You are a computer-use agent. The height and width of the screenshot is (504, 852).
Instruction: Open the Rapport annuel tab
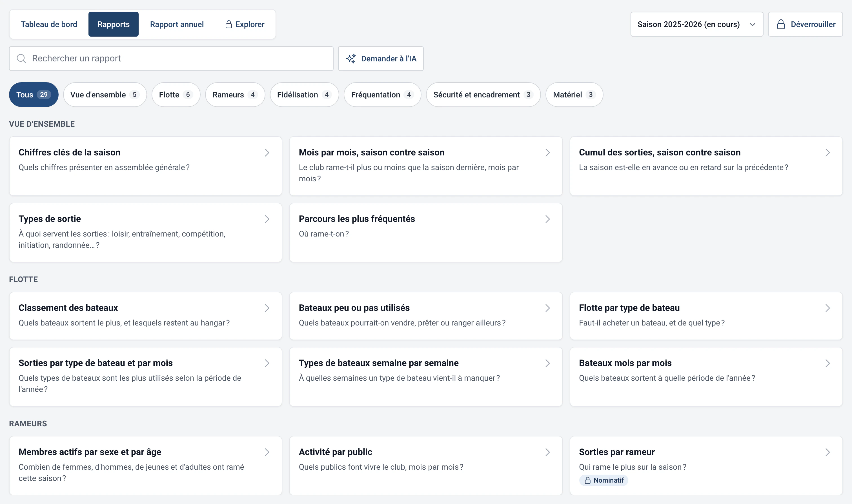coord(177,24)
